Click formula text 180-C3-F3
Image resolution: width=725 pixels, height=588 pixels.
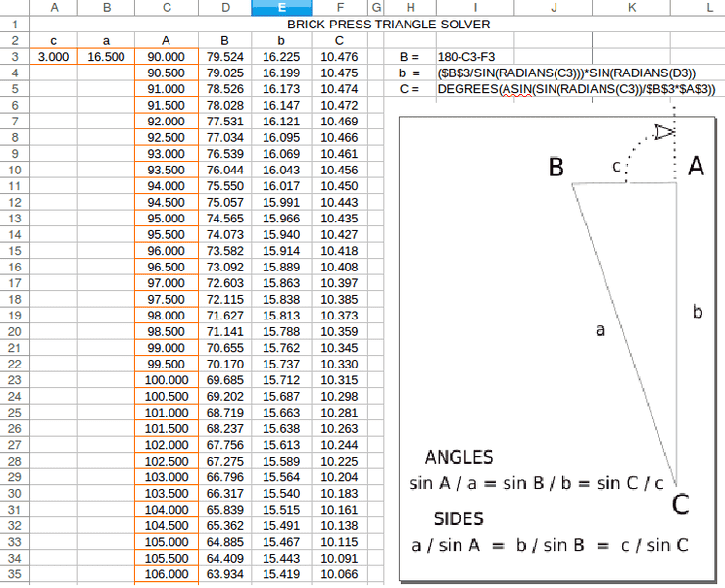[466, 57]
